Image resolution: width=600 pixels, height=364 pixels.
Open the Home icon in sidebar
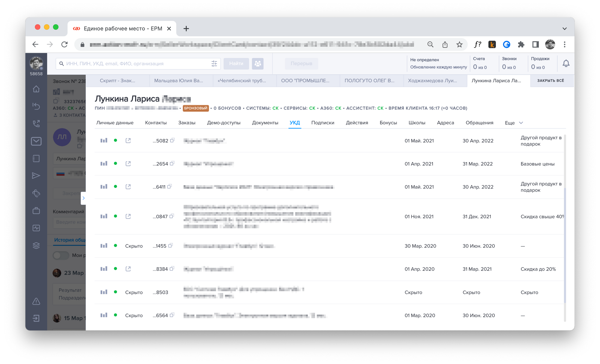[x=36, y=89]
